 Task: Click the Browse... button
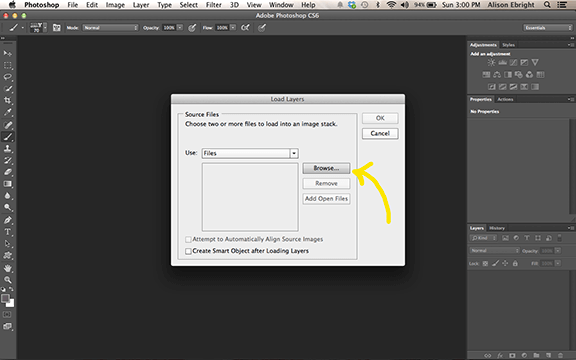pos(326,168)
